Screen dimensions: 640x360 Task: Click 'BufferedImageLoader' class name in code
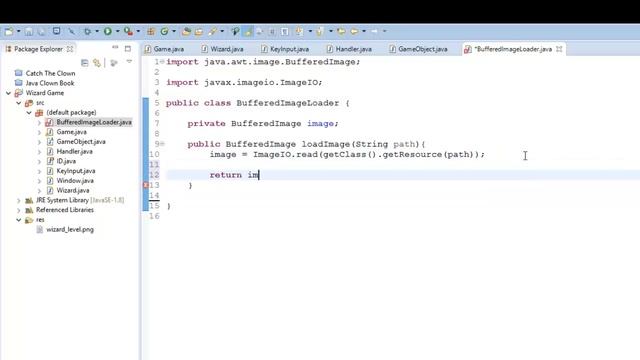point(287,103)
